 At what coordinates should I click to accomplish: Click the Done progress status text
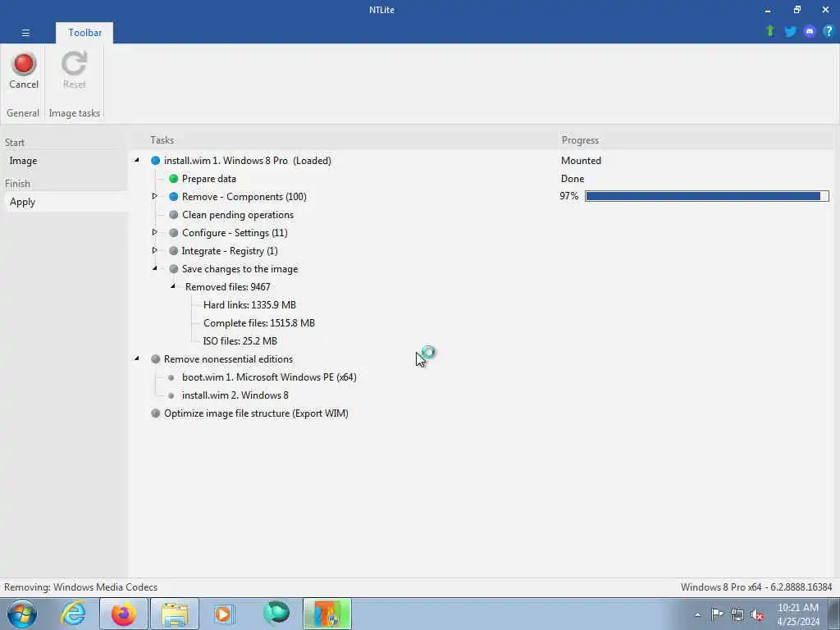pos(572,179)
